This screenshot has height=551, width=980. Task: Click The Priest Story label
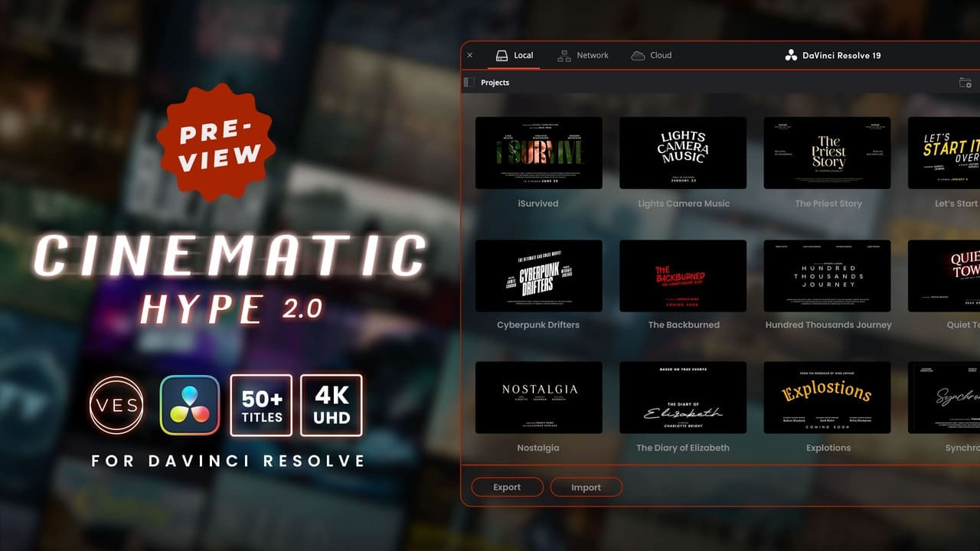click(828, 204)
